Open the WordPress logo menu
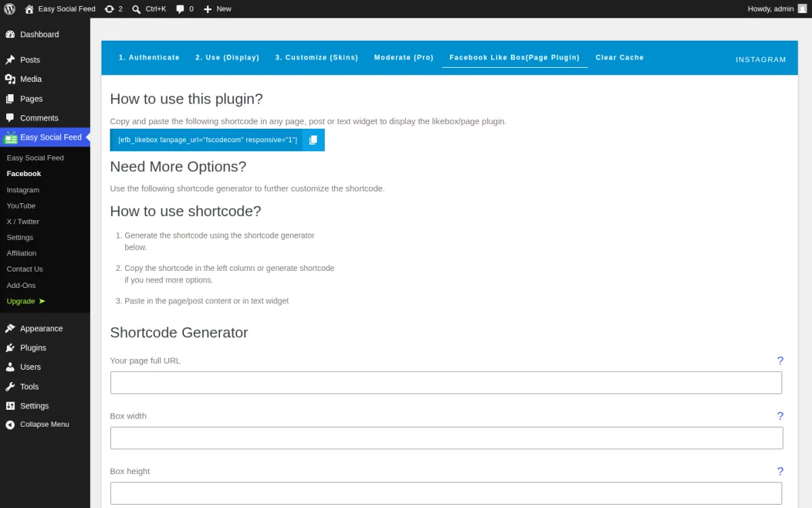 click(9, 9)
